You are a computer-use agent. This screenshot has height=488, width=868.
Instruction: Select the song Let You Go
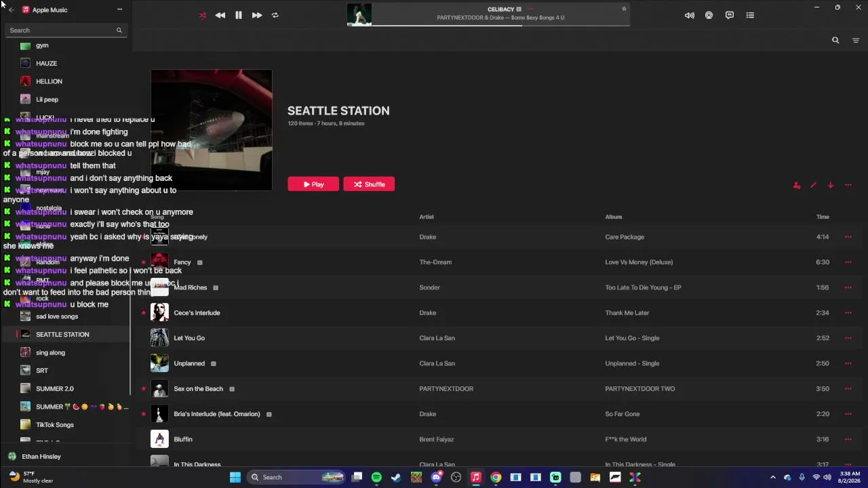[189, 338]
